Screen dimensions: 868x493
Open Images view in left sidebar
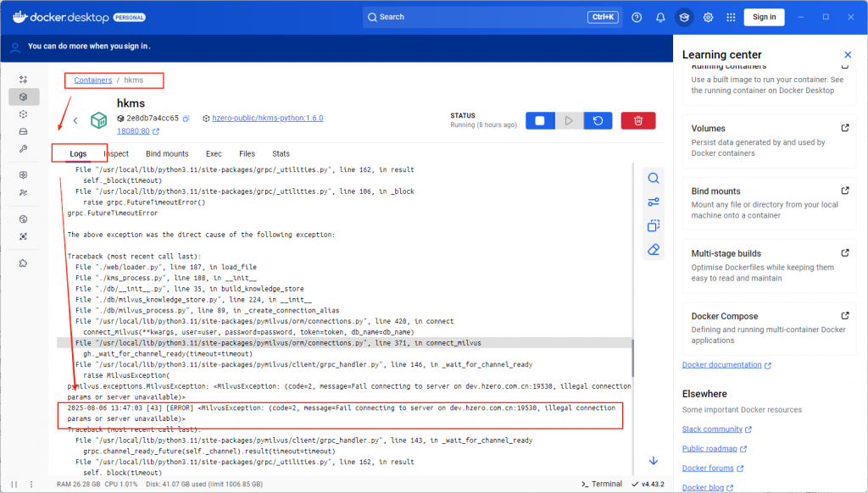tap(24, 114)
